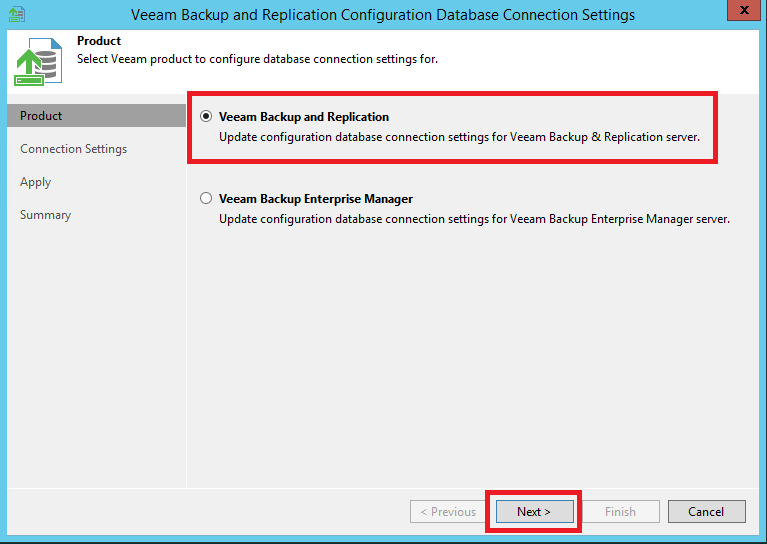Select Veeam Backup and Replication radio button
Viewport: 767px width, 544px height.
point(206,116)
